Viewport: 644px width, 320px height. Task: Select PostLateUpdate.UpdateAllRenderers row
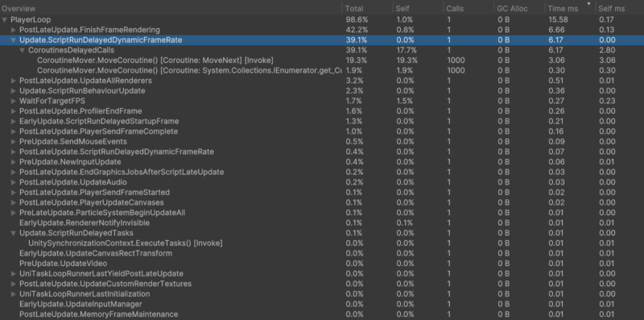pos(322,81)
